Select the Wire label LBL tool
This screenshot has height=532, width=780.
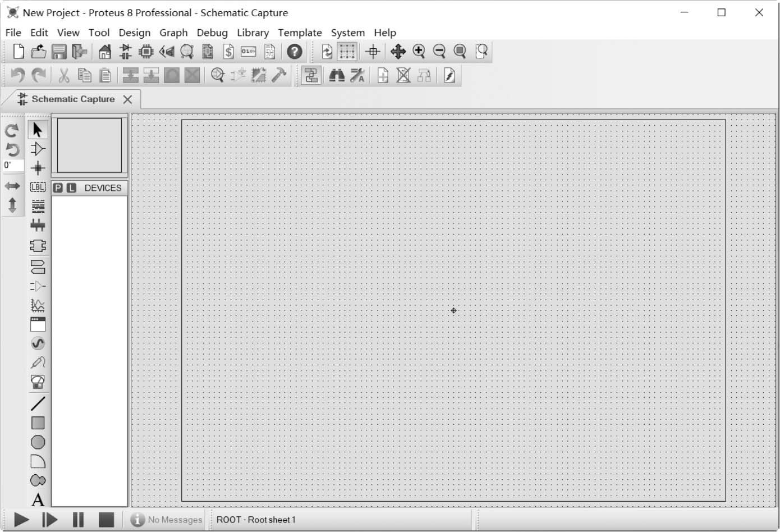point(38,187)
